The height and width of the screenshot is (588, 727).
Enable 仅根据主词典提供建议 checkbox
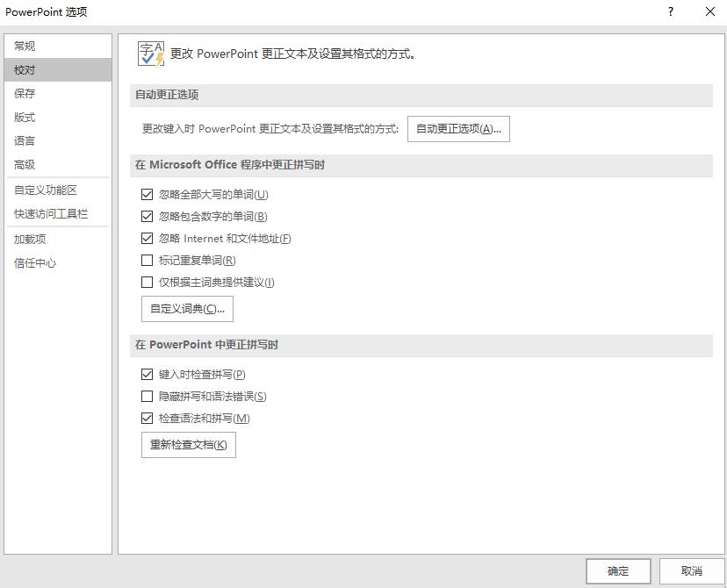(147, 283)
